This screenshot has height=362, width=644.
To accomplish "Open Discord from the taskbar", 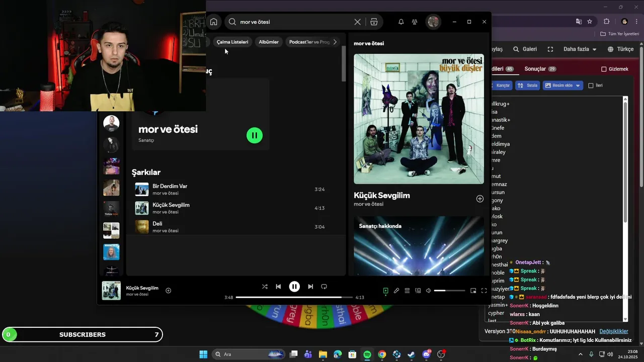I will 427,354.
